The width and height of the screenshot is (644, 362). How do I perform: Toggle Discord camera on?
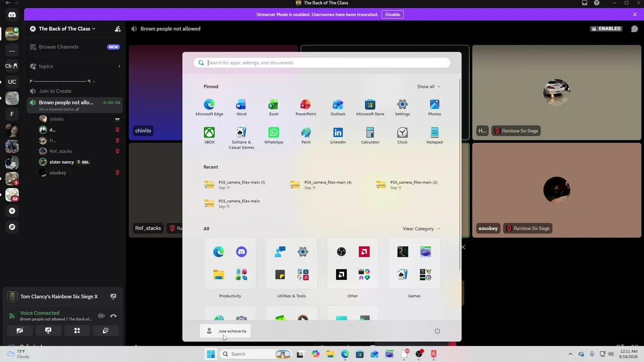point(20,330)
